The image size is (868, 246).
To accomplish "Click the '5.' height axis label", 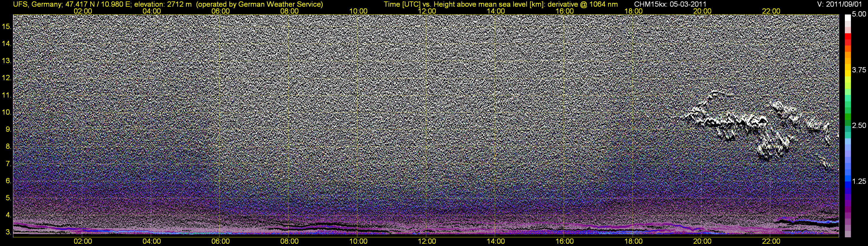I will (8, 198).
